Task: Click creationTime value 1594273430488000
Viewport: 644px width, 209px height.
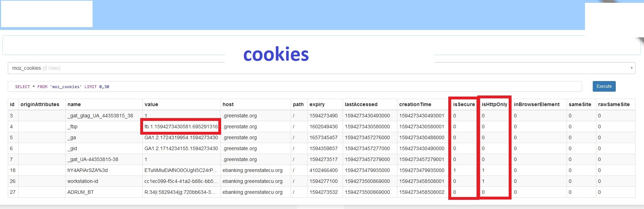Action: click(x=422, y=137)
